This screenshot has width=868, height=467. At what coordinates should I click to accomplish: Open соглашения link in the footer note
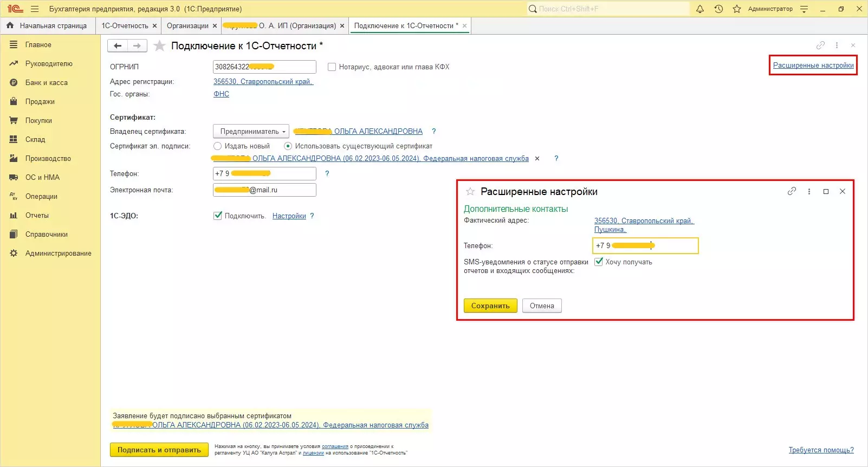pyautogui.click(x=335, y=446)
